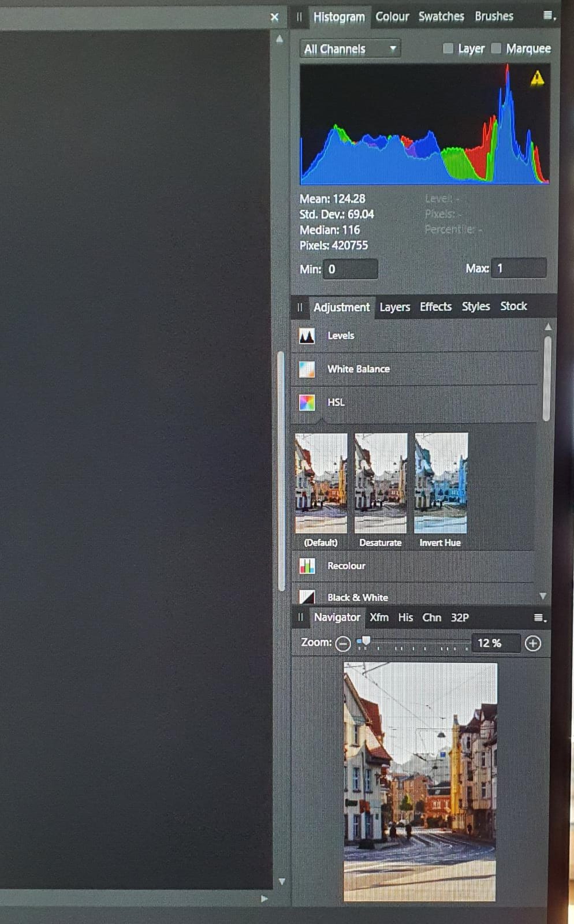
Task: Enable the Marquee checkbox
Action: [x=496, y=49]
